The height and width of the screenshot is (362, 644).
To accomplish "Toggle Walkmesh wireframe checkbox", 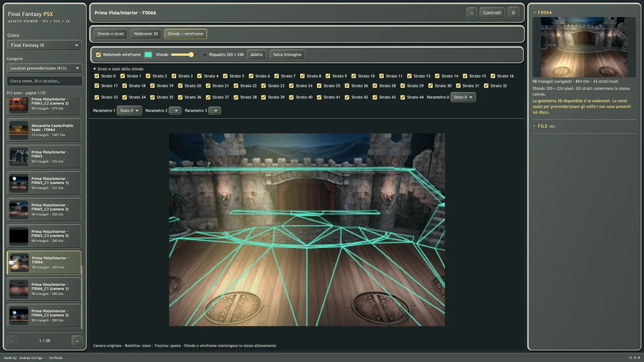I will (x=99, y=55).
